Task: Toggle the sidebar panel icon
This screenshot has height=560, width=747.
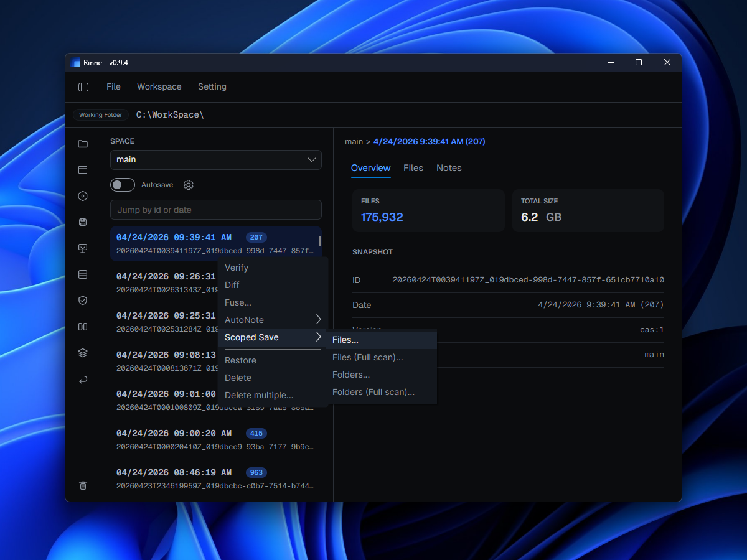Action: pos(83,87)
